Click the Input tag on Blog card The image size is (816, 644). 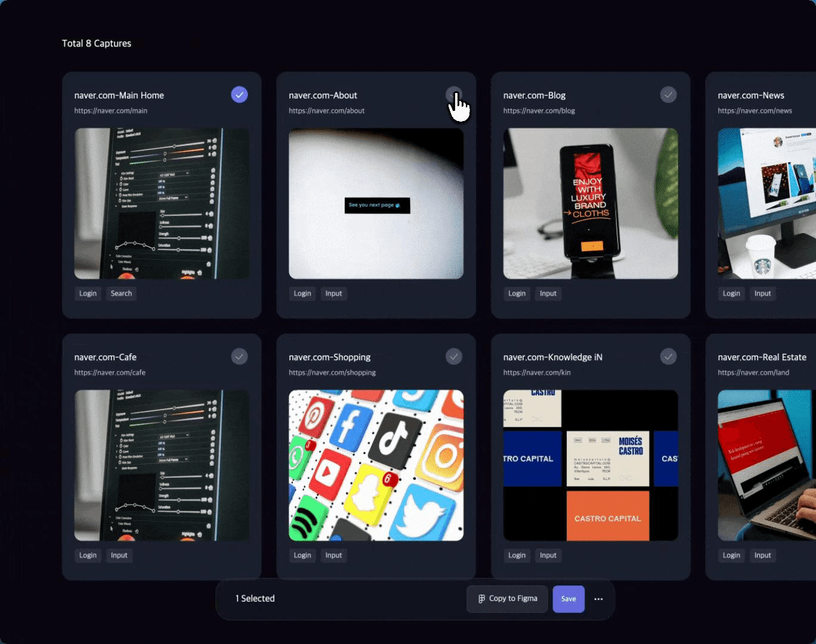tap(548, 293)
